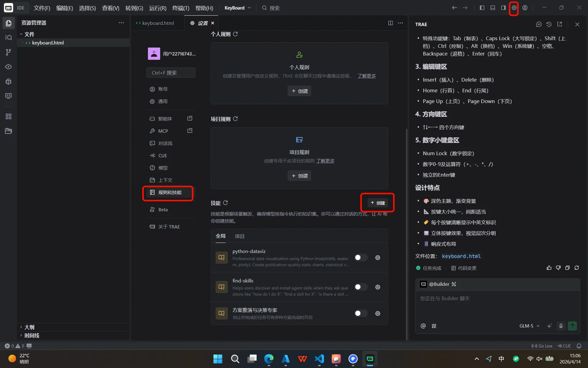Like the response with thumbs up
The width and height of the screenshot is (588, 368).
click(549, 268)
